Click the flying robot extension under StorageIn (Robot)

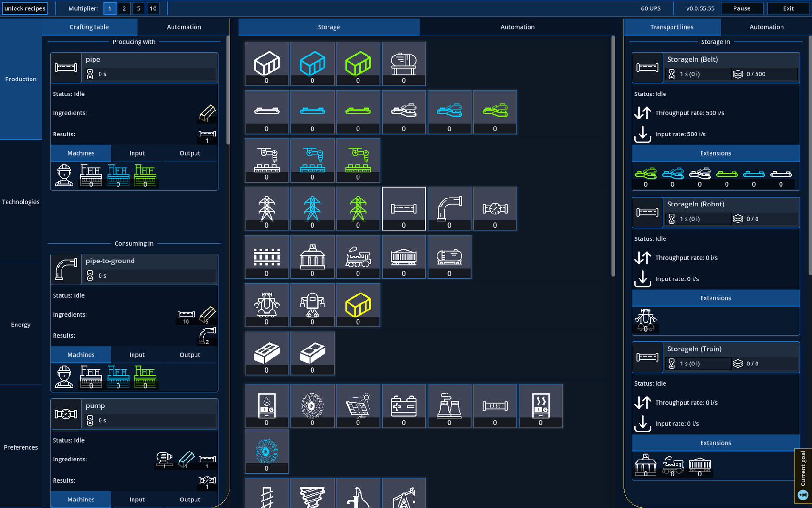(x=646, y=321)
